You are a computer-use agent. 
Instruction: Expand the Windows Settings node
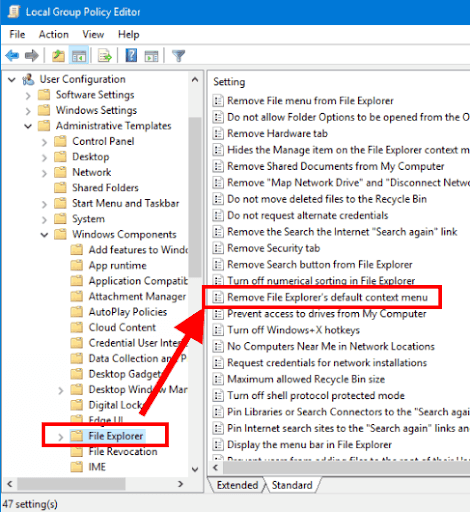28,111
